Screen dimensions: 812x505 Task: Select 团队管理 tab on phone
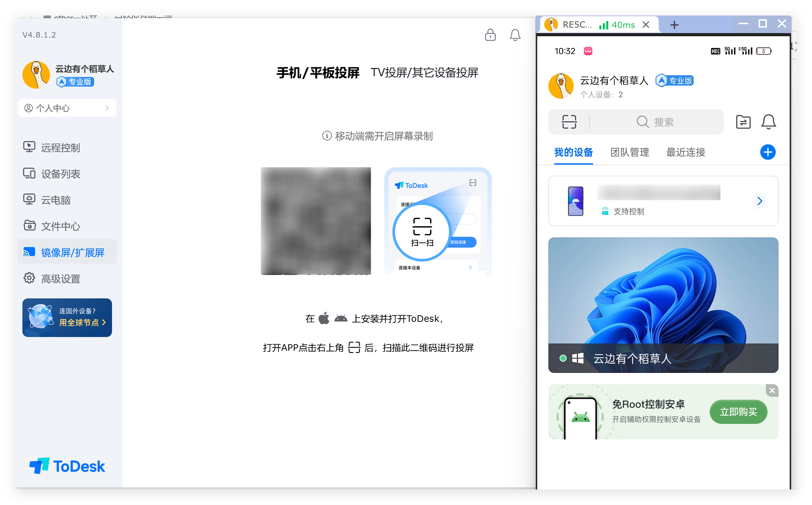630,152
